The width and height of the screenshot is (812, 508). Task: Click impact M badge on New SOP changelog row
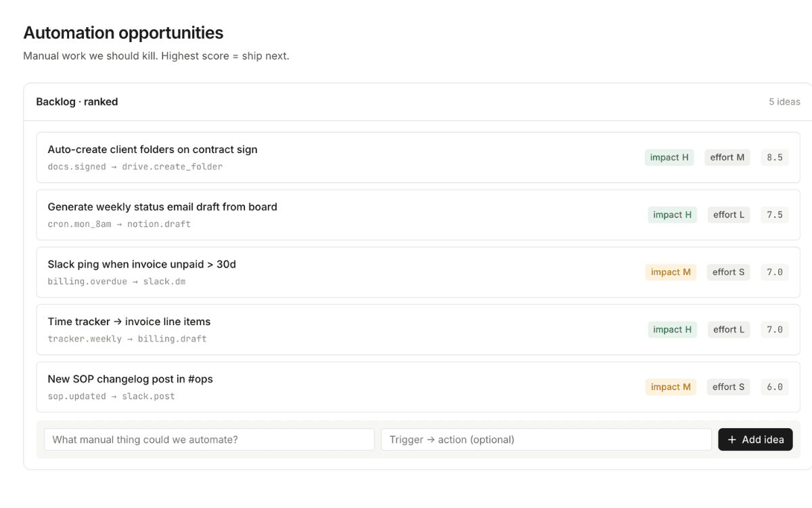pos(671,387)
